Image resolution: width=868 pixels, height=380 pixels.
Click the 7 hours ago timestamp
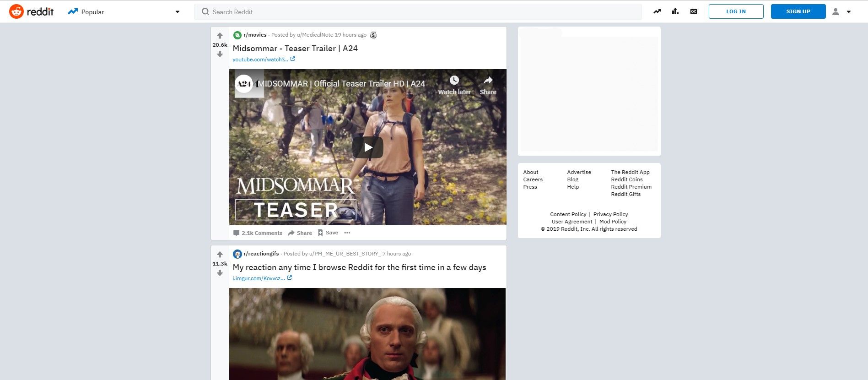[397, 254]
